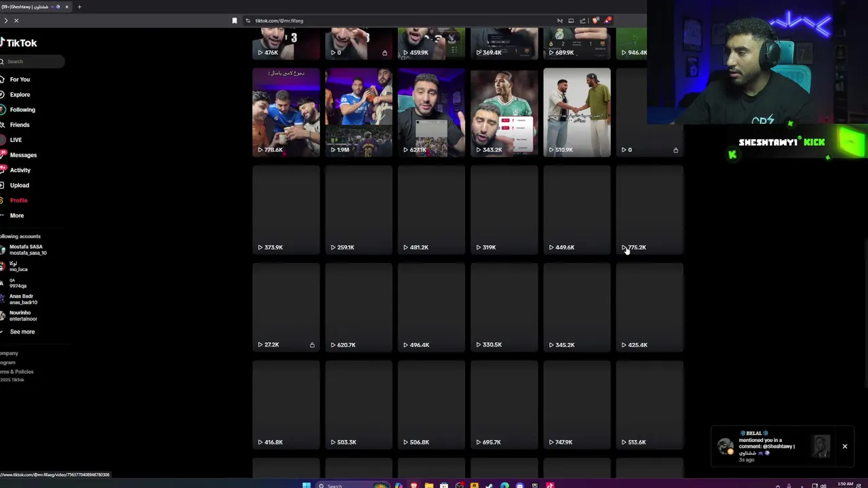Image resolution: width=868 pixels, height=488 pixels.
Task: Close the Sheshtawy browser tab
Action: point(66,7)
